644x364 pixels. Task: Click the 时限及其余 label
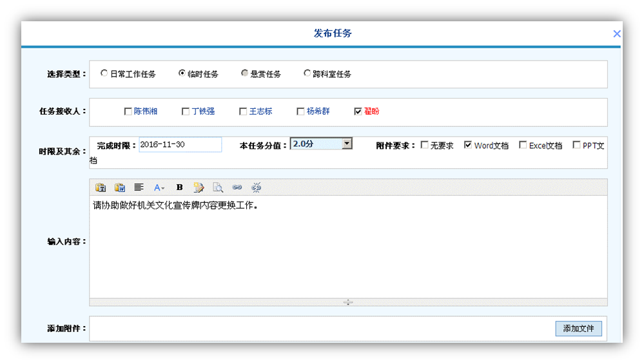63,152
